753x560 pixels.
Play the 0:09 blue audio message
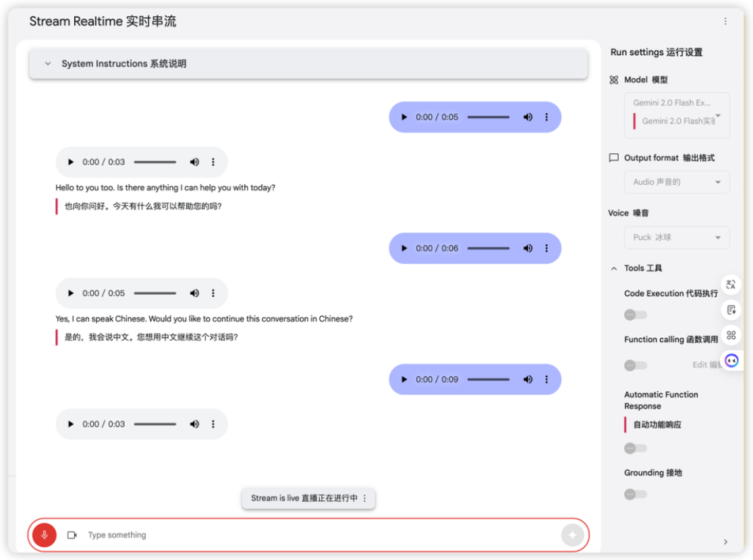[x=404, y=379]
